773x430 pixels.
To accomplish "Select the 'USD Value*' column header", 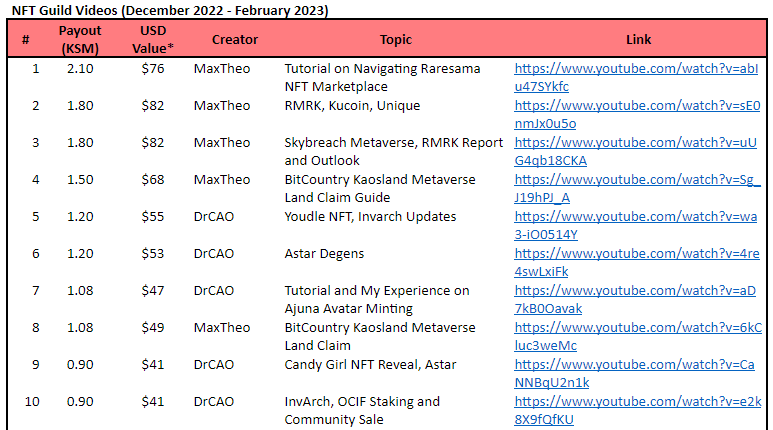I will tap(153, 39).
